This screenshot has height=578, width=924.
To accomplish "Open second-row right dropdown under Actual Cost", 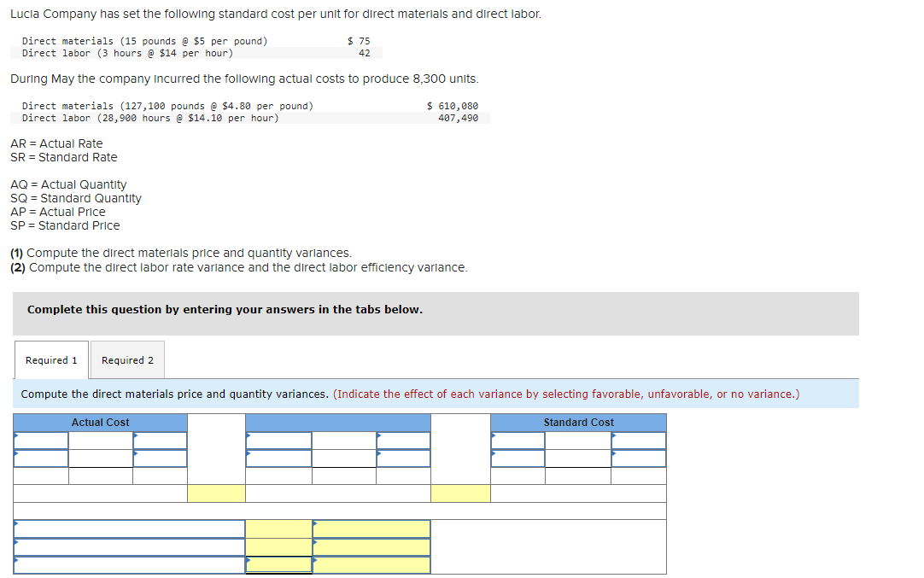I will pos(161,458).
